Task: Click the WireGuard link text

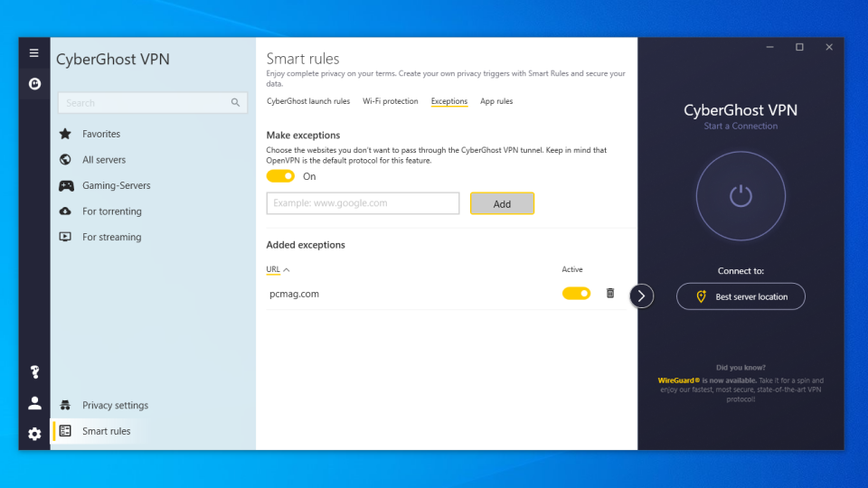Action: (679, 380)
